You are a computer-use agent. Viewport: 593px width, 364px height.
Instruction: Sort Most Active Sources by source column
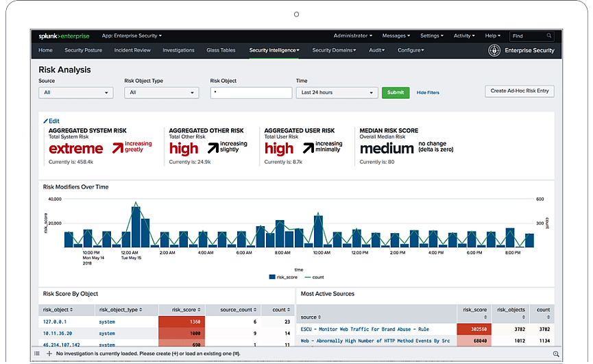311,317
